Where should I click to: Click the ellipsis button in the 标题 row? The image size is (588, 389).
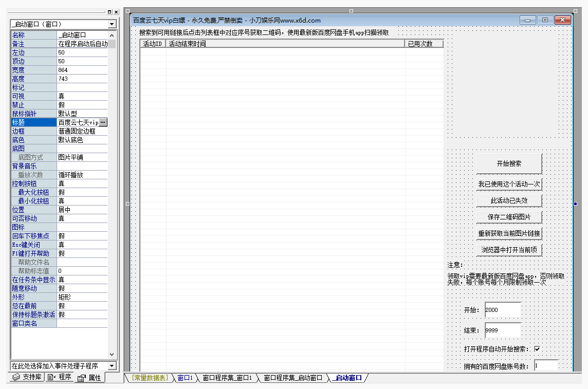pyautogui.click(x=103, y=122)
